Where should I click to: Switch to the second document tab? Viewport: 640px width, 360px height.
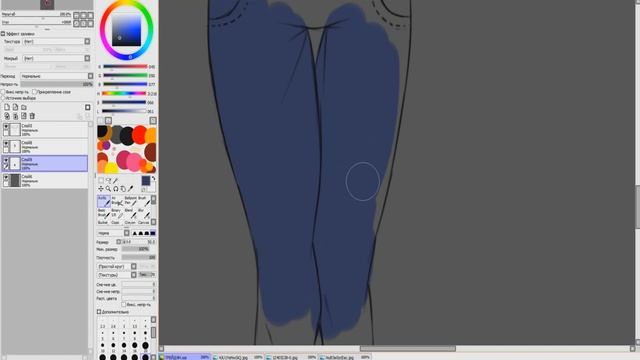(238, 357)
